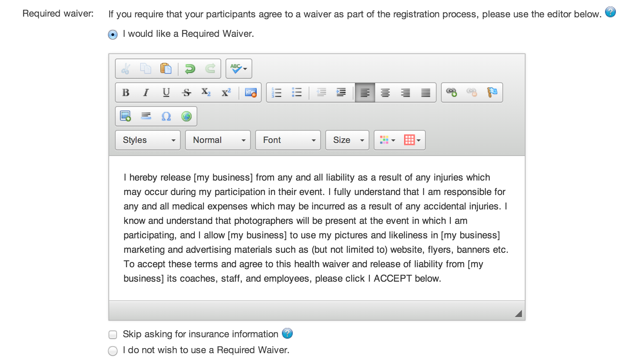This screenshot has width=639, height=364.
Task: Click the words 'I ACCEPT' in the waiver text
Action: click(x=390, y=278)
